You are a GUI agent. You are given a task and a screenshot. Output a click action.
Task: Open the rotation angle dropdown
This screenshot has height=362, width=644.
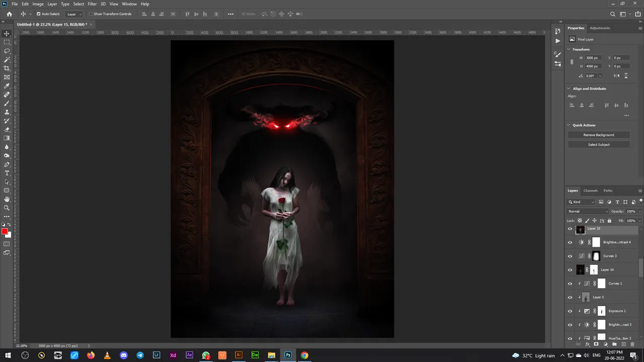pyautogui.click(x=600, y=76)
